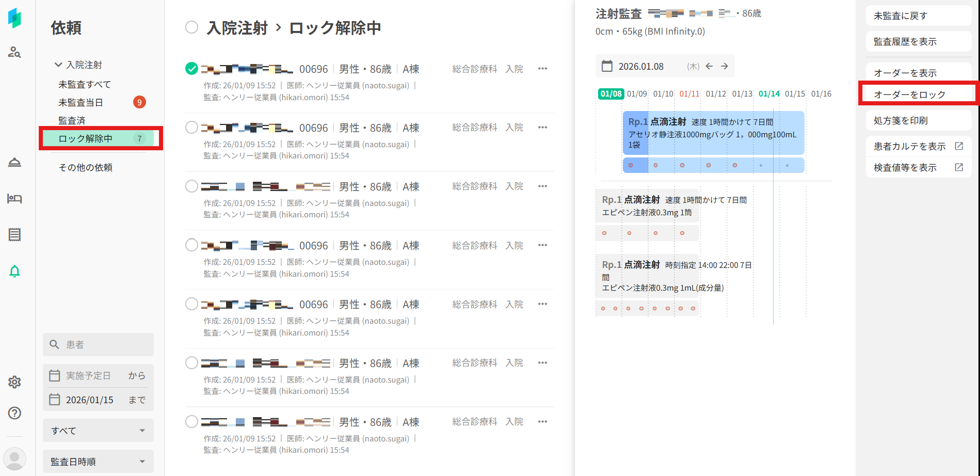Image resolution: width=980 pixels, height=476 pixels.
Task: Click the 依頼 heading in the left panel
Action: 66,27
